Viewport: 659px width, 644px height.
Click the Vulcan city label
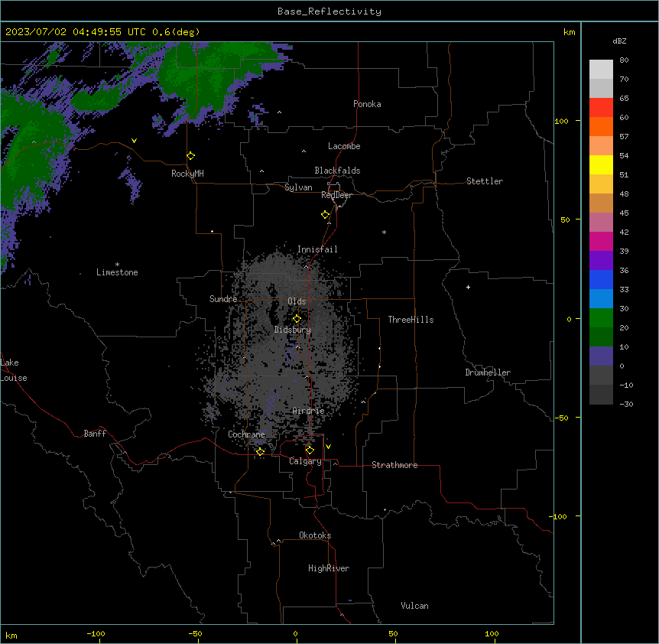pos(414,606)
